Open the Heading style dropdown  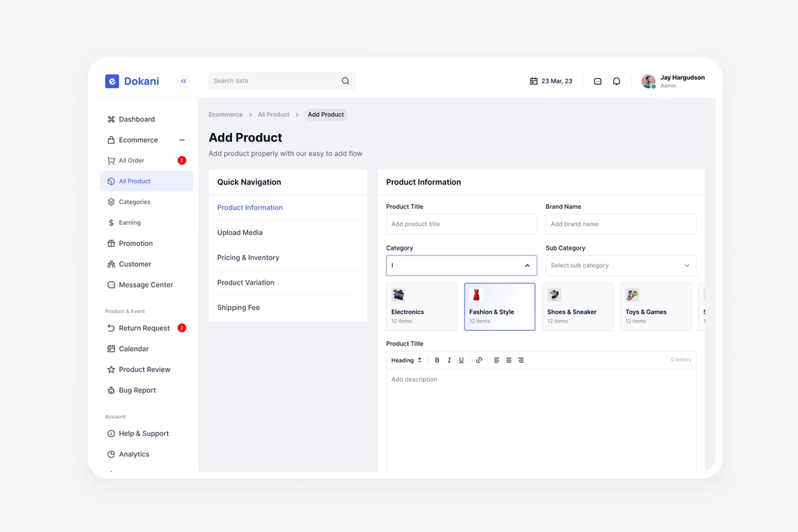coord(406,360)
